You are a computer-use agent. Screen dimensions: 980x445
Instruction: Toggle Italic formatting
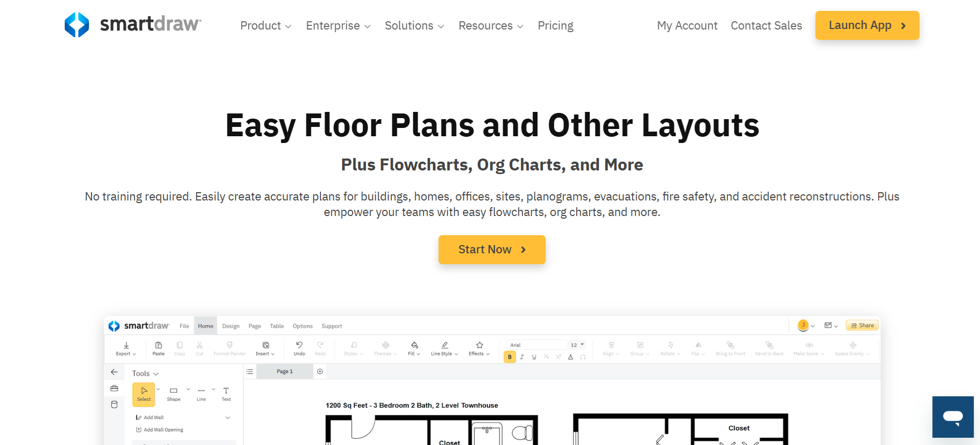(x=522, y=357)
